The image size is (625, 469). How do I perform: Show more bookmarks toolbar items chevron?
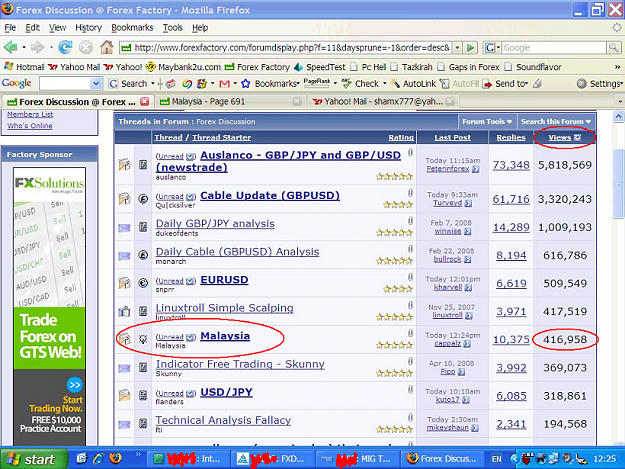pyautogui.click(x=617, y=67)
